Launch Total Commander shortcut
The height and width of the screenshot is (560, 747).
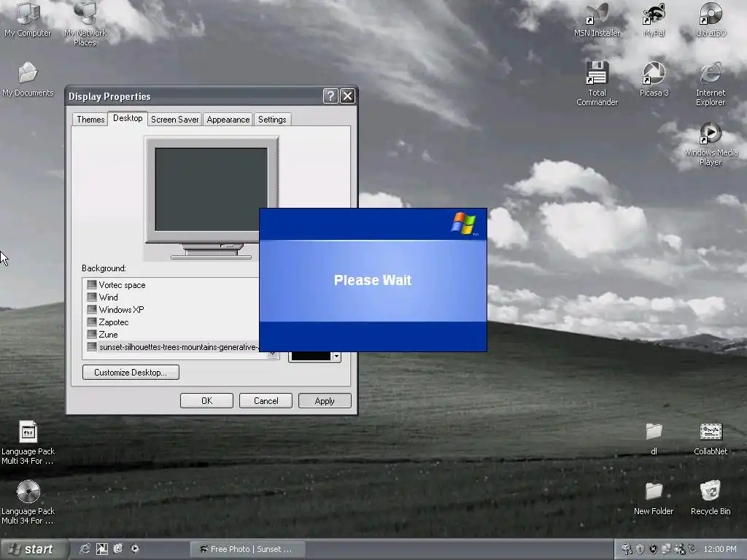pyautogui.click(x=597, y=83)
